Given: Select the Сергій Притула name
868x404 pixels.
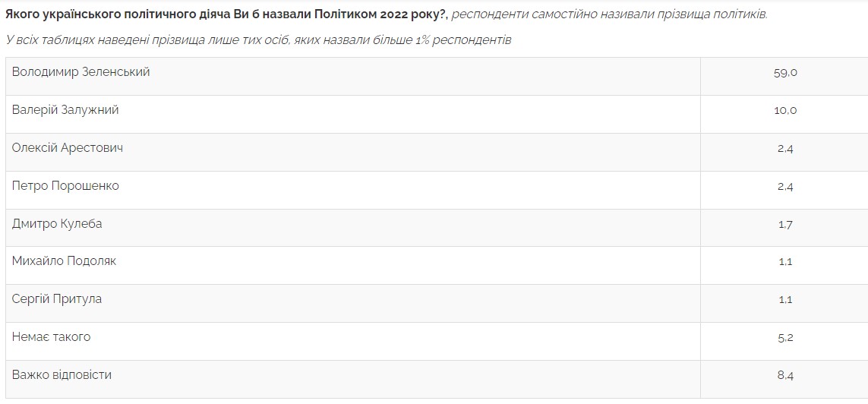Looking at the screenshot, I should (57, 299).
